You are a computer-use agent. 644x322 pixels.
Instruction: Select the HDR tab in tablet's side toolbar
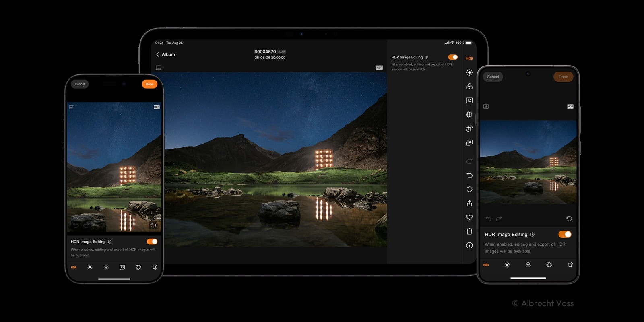tap(469, 58)
